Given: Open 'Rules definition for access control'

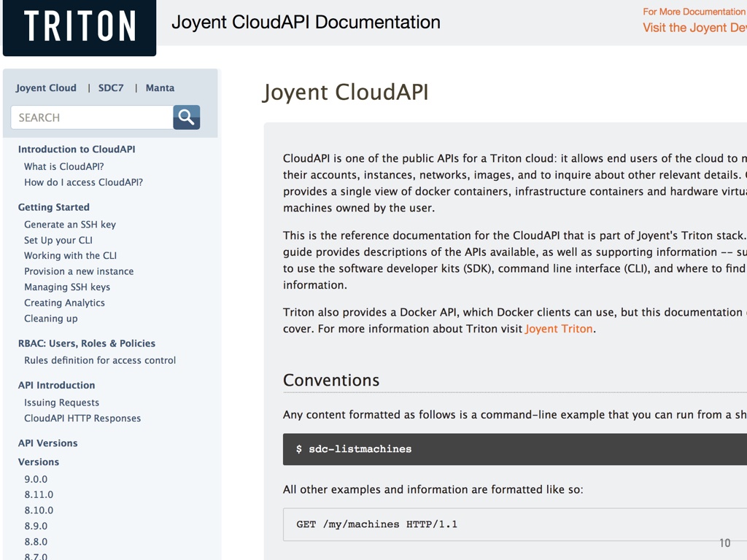Looking at the screenshot, I should [x=100, y=360].
